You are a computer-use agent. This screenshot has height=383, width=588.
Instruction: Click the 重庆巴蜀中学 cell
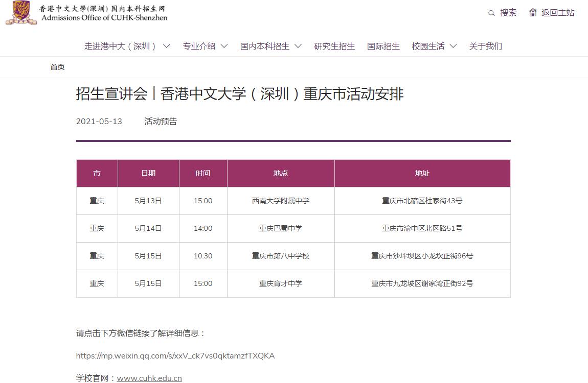(x=281, y=228)
